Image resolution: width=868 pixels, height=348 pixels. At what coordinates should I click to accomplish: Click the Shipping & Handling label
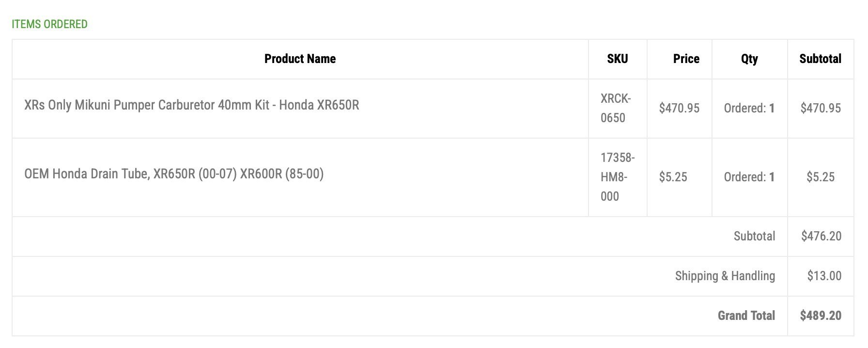click(x=725, y=276)
